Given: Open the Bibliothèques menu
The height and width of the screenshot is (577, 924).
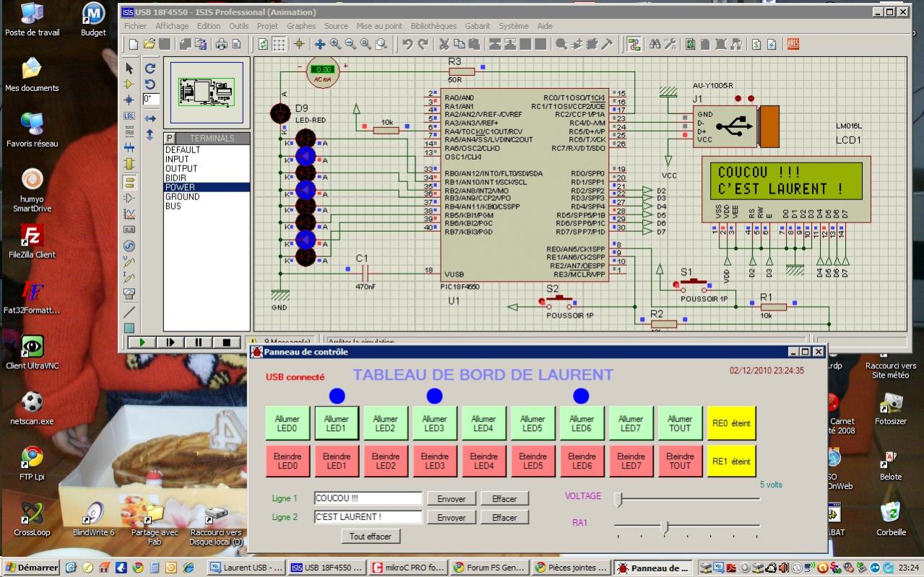Looking at the screenshot, I should [433, 26].
